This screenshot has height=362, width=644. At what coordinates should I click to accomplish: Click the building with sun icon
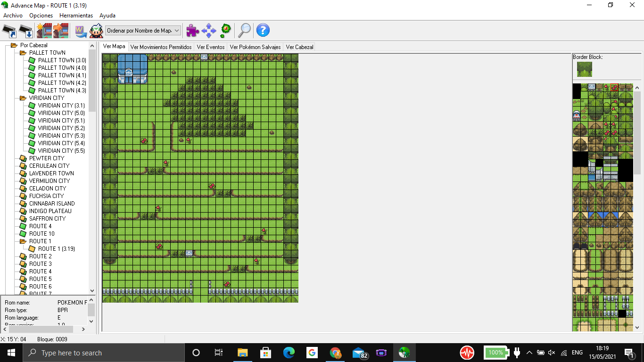click(x=44, y=31)
